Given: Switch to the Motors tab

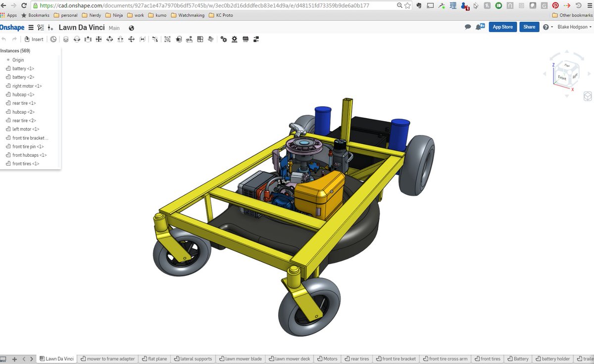Looking at the screenshot, I should coord(327,359).
